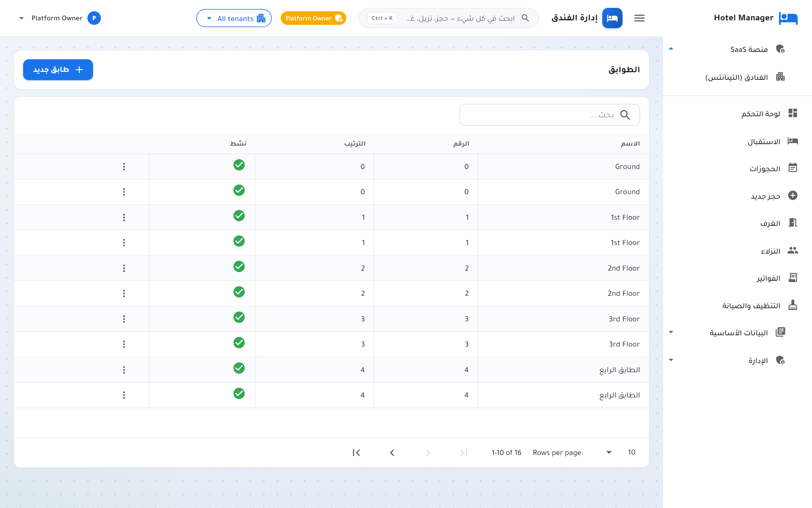The width and height of the screenshot is (812, 508).
Task: Click the orange Platform Owner badge
Action: (x=314, y=18)
